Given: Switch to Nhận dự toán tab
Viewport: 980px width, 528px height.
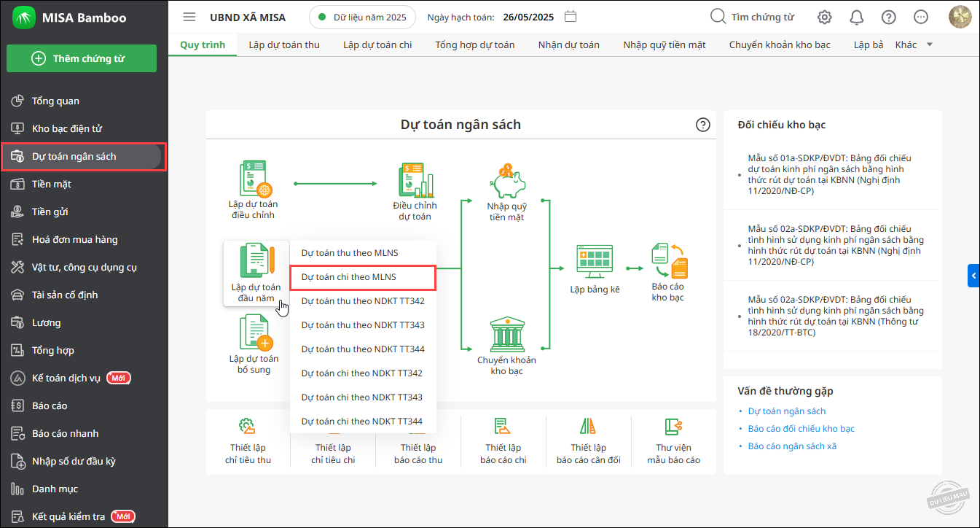Looking at the screenshot, I should (569, 44).
